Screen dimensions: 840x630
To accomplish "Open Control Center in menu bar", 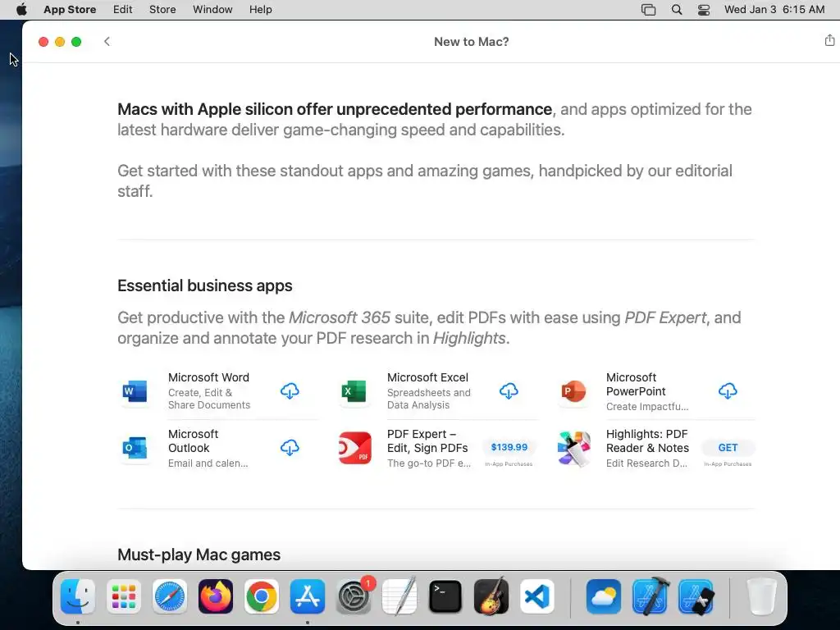I will coord(704,10).
